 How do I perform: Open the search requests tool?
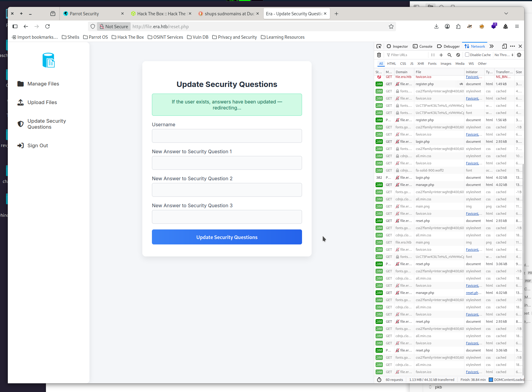(449, 55)
